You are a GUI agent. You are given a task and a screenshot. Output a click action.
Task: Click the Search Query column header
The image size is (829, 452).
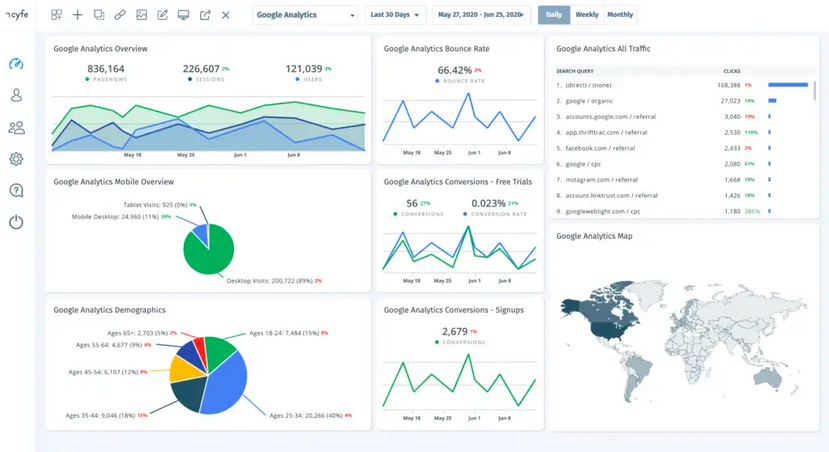[575, 71]
